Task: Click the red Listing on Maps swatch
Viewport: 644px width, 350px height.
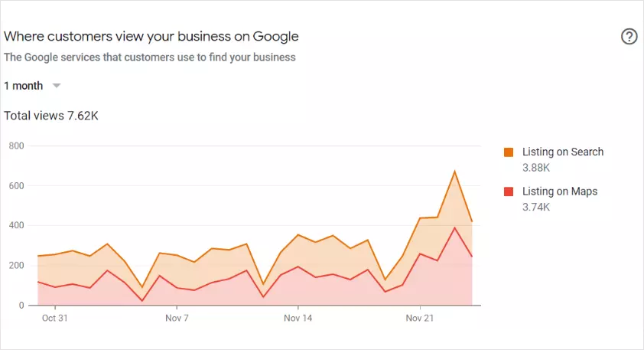Action: (x=509, y=191)
